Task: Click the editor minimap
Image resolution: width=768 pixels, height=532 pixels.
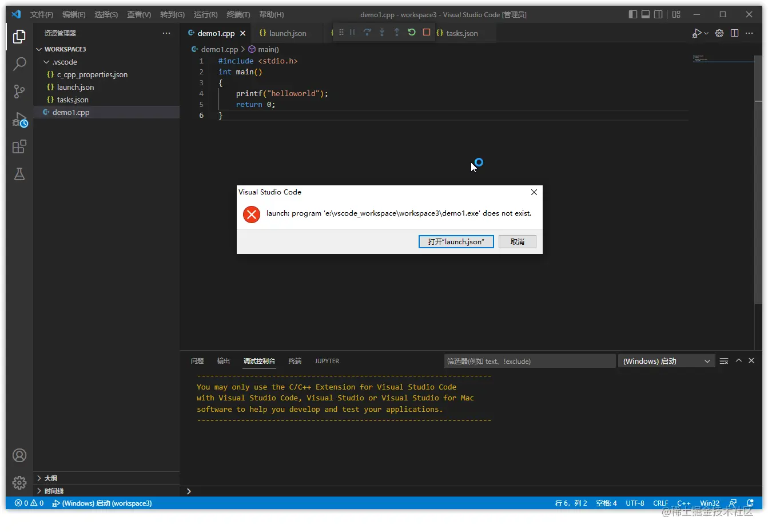Action: pos(722,58)
